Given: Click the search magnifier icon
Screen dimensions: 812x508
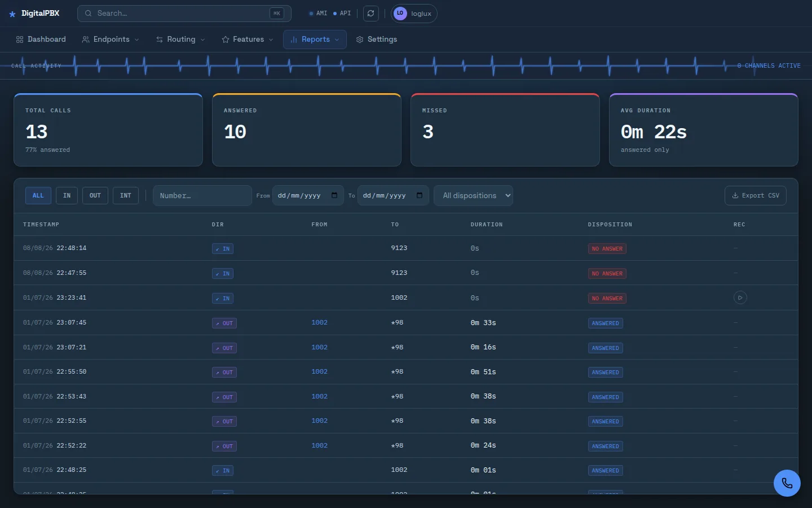Looking at the screenshot, I should 89,14.
